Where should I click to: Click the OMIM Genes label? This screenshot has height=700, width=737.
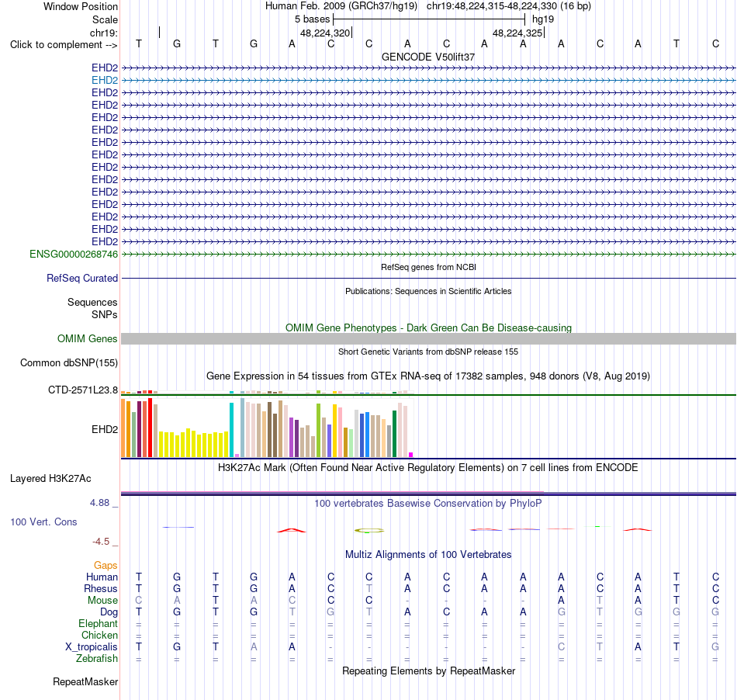pyautogui.click(x=87, y=339)
